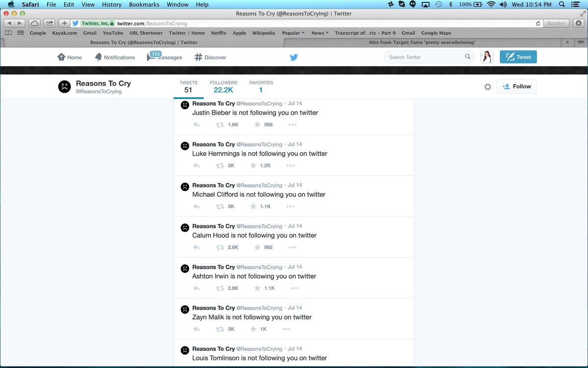Favorite the Ashton Irwin tweet
Screen dimensions: 588x368
click(x=257, y=288)
